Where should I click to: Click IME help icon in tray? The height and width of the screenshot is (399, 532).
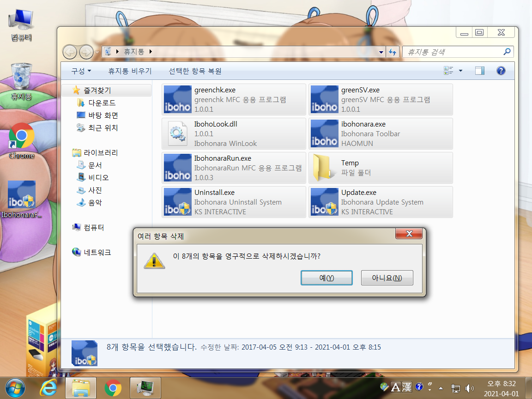click(x=419, y=387)
